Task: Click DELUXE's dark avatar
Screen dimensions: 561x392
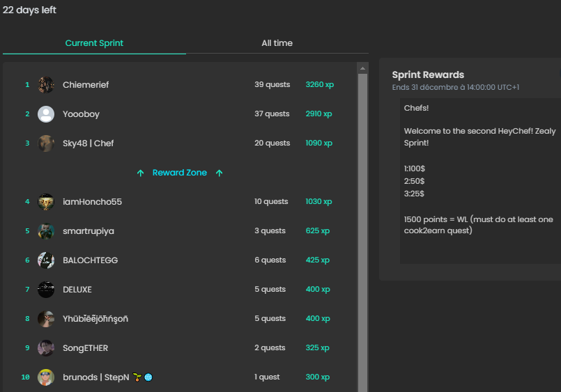Action: pyautogui.click(x=46, y=290)
